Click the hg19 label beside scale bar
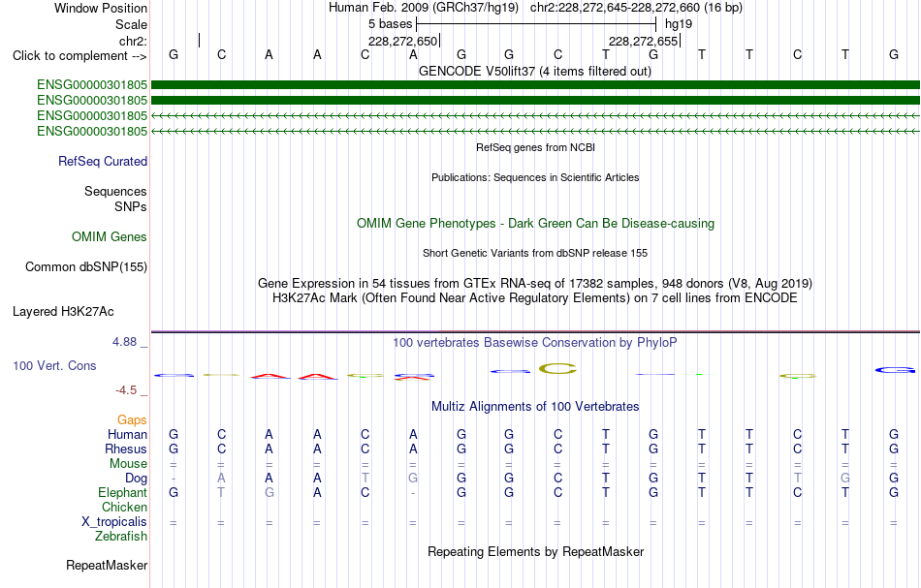 coord(679,24)
